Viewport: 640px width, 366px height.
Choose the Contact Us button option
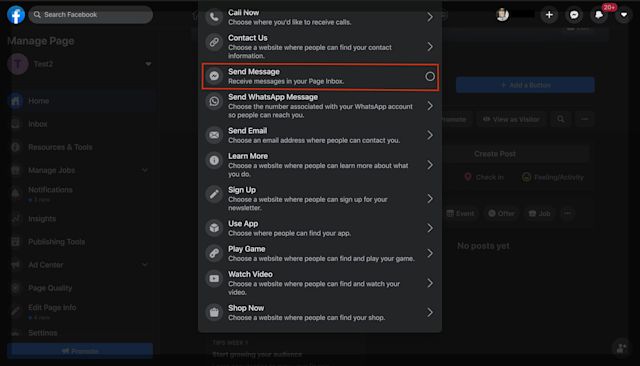pyautogui.click(x=320, y=46)
